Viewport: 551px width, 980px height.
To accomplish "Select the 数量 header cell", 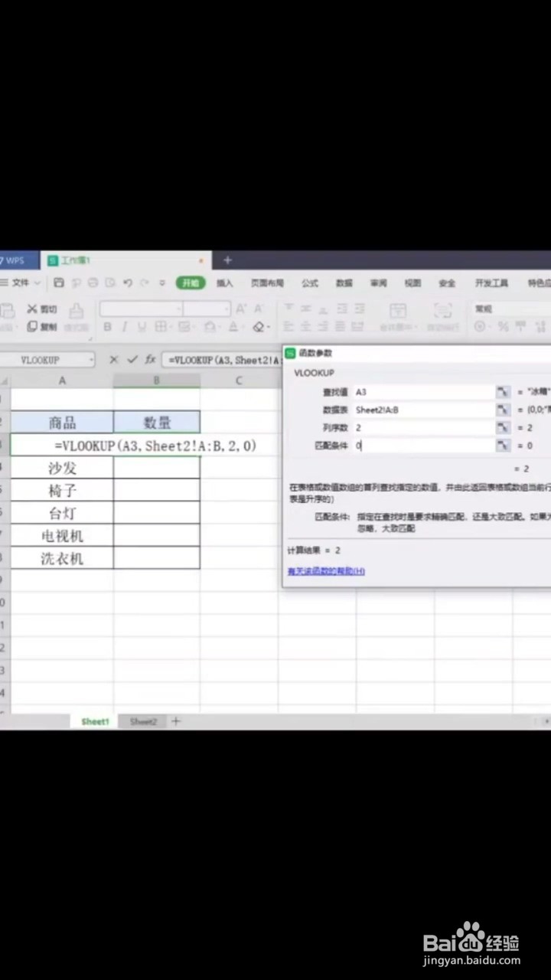I will pyautogui.click(x=157, y=422).
